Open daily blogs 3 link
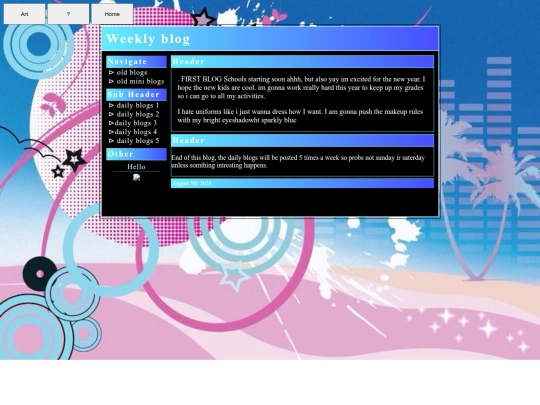 click(136, 123)
